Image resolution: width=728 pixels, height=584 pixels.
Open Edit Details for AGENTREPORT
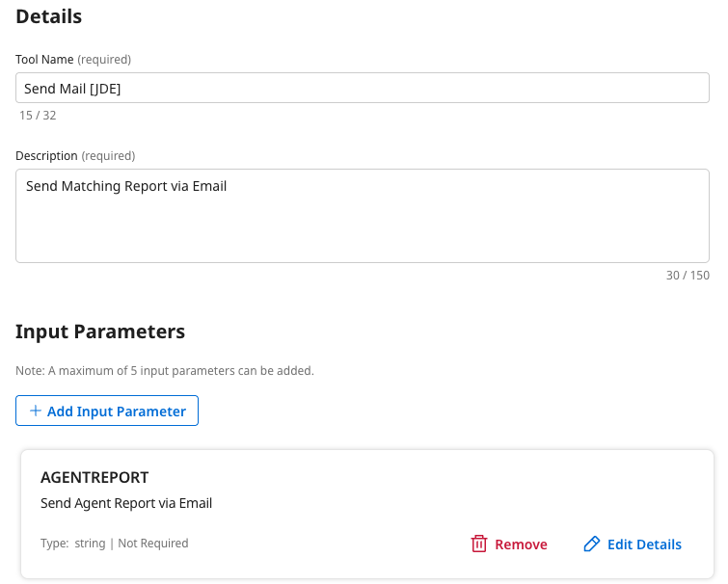click(x=644, y=544)
